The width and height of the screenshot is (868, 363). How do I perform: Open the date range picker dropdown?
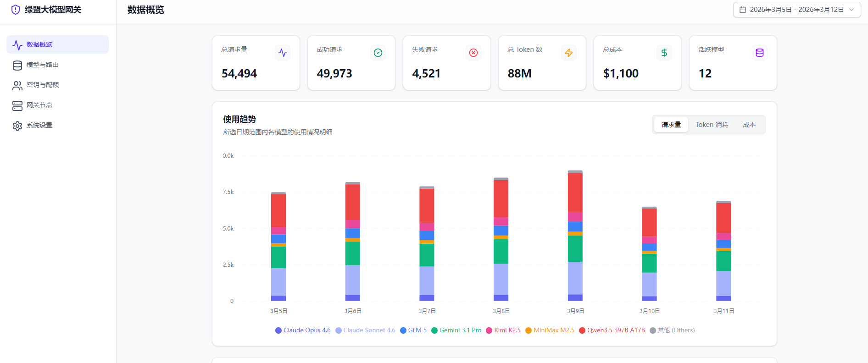(796, 10)
